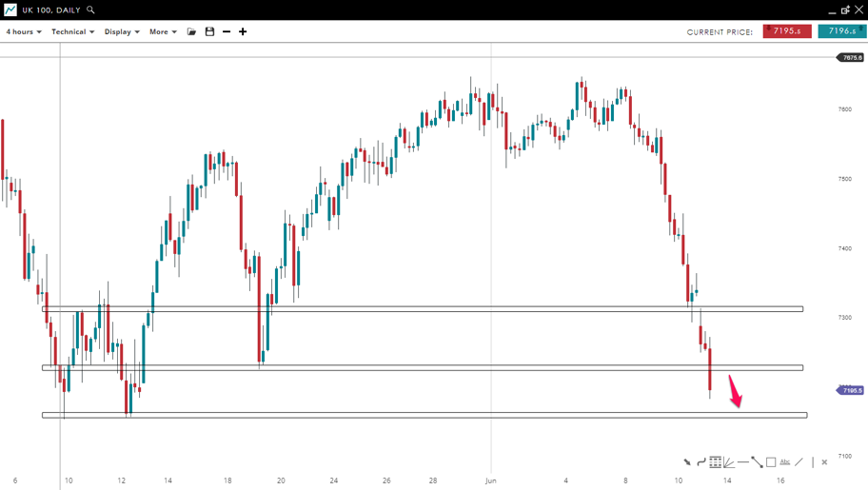Save chart using the floppy disk icon
This screenshot has height=490, width=868.
[x=209, y=31]
